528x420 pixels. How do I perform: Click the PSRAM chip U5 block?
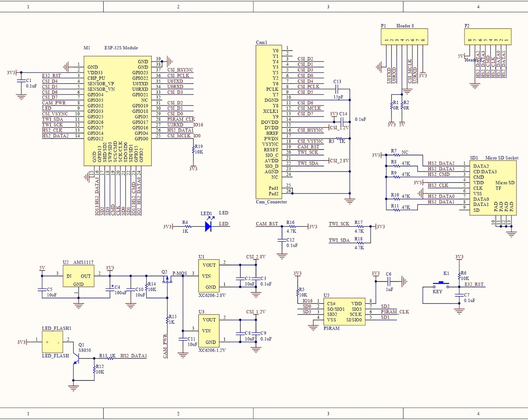344,312
